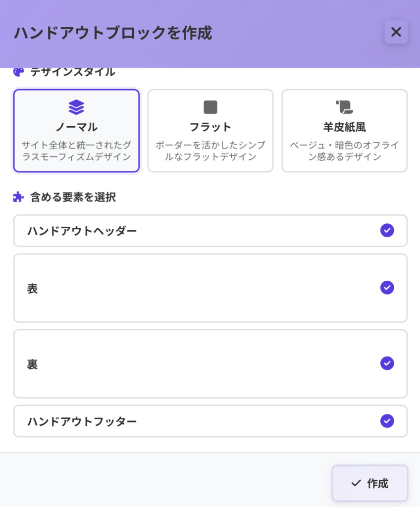Toggle the 表 element checkmark
Screen dimensions: 420x507
(x=387, y=288)
